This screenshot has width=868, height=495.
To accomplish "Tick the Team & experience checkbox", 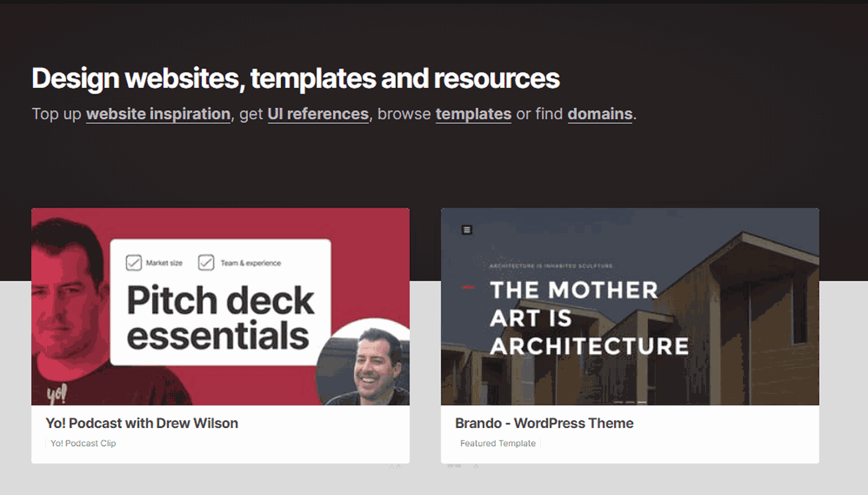I will coord(206,263).
